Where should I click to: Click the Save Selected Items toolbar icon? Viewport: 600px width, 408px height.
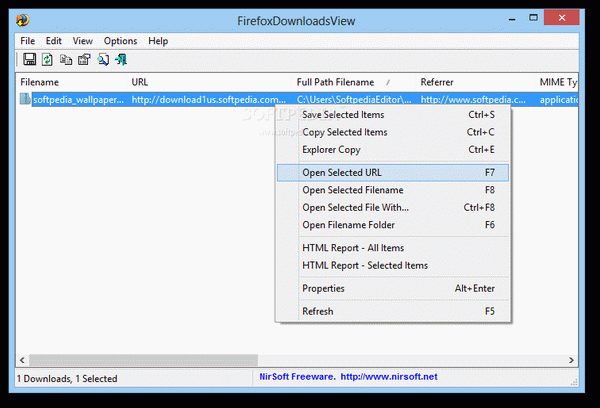(29, 59)
